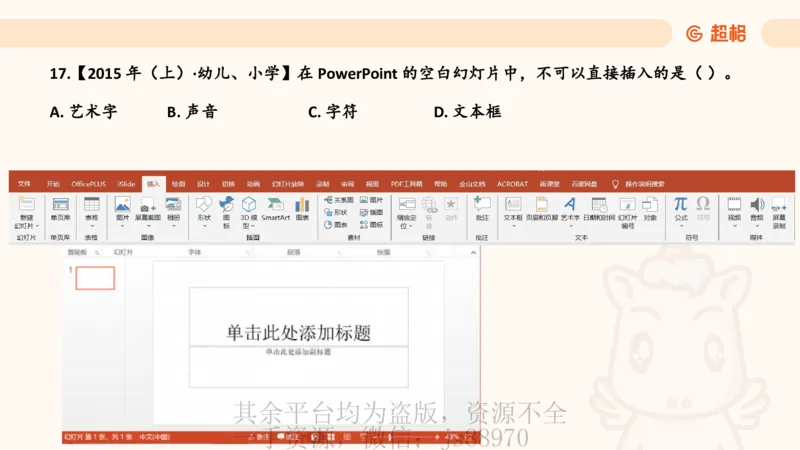Click the 操作说明搜索 Tell Me search box
This screenshot has height=450, width=800.
point(645,184)
